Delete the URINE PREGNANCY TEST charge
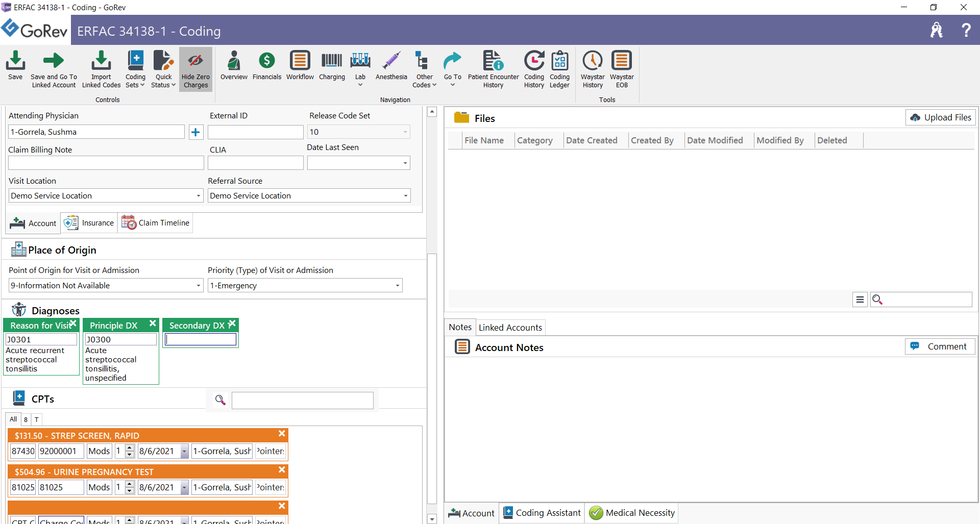Image resolution: width=980 pixels, height=524 pixels. [282, 470]
